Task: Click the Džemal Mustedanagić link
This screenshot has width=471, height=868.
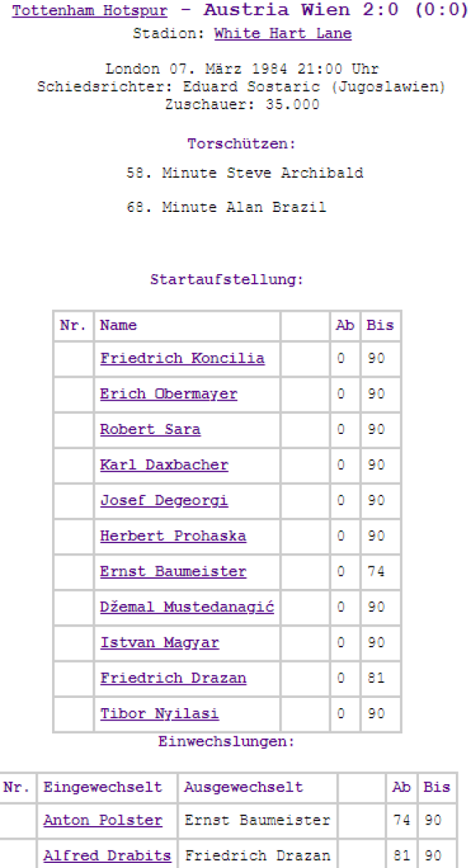Action: [x=187, y=607]
